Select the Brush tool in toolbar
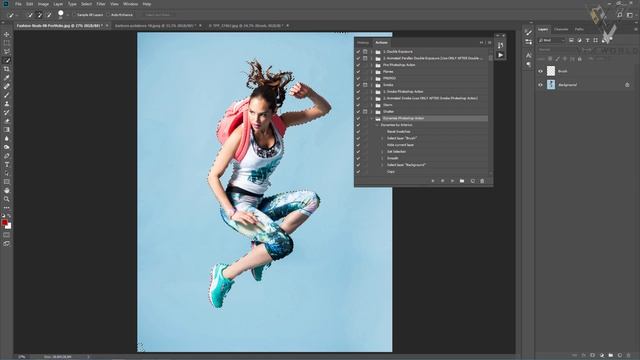 point(7,95)
